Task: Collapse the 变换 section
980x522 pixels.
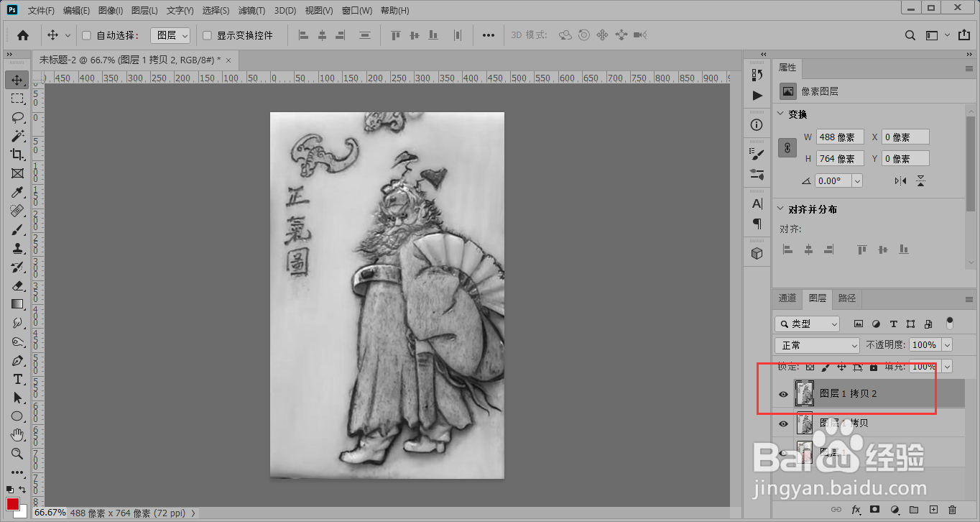Action: point(782,114)
